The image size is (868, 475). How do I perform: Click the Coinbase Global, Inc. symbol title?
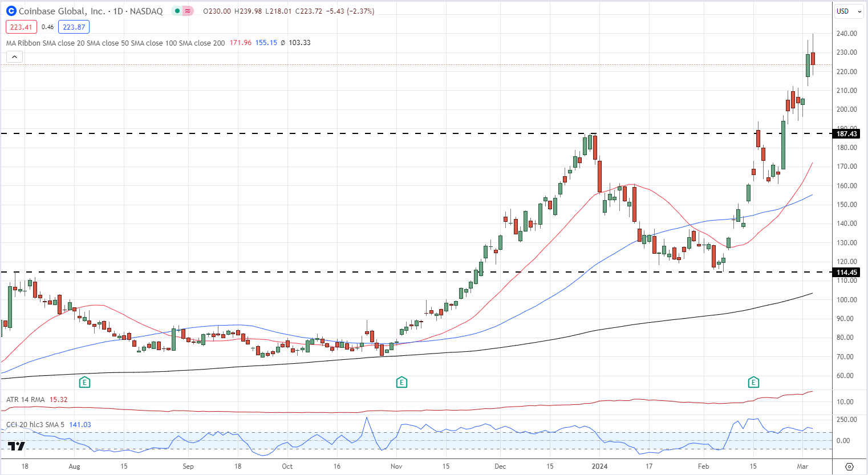(62, 11)
